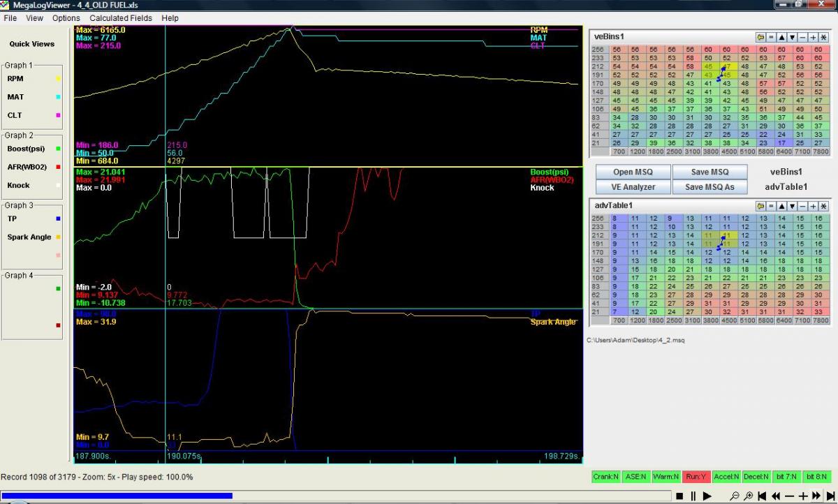Pause log playback

[x=693, y=496]
